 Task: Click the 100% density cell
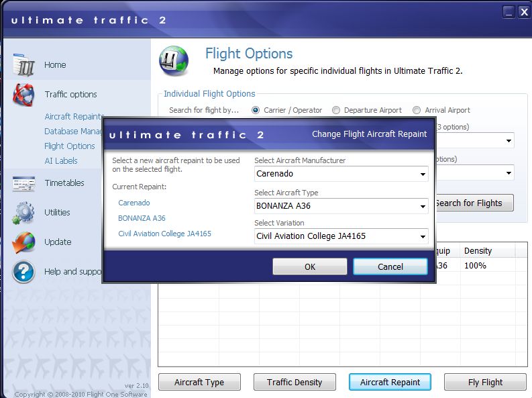[475, 265]
